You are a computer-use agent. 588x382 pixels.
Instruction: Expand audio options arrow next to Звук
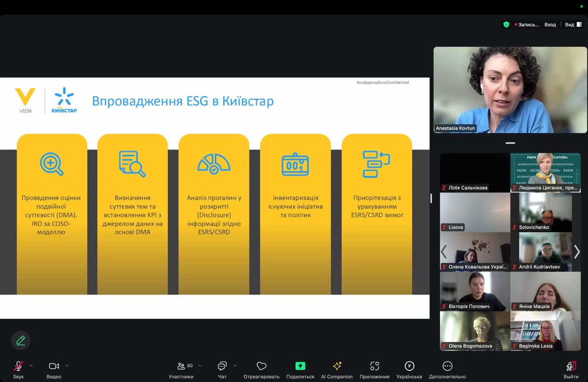tap(31, 366)
